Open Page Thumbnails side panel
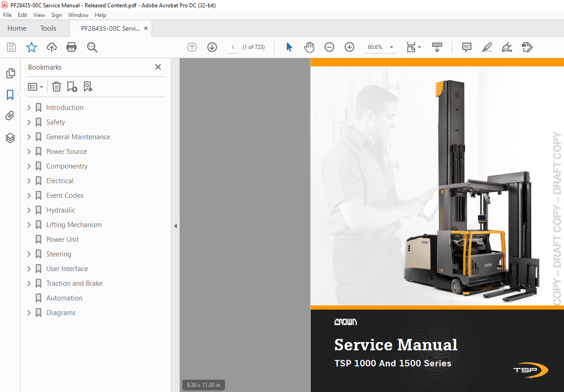This screenshot has width=564, height=392. [10, 73]
